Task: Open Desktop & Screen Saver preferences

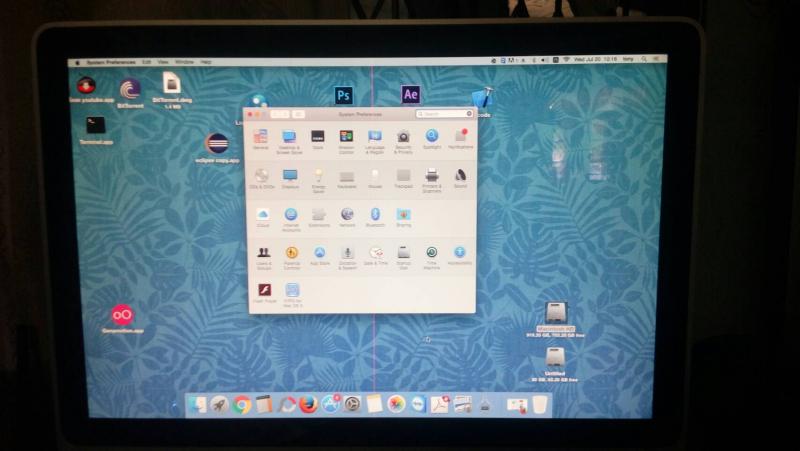Action: click(289, 141)
